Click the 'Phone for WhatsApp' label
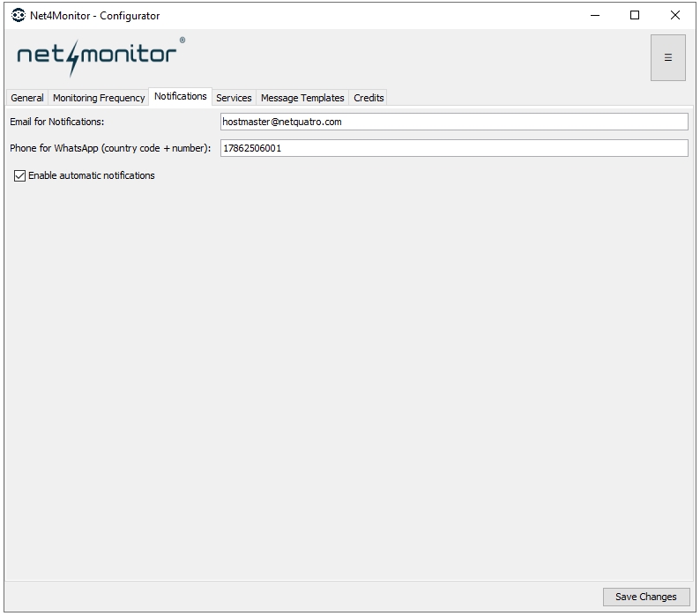700x616 pixels. click(x=110, y=148)
